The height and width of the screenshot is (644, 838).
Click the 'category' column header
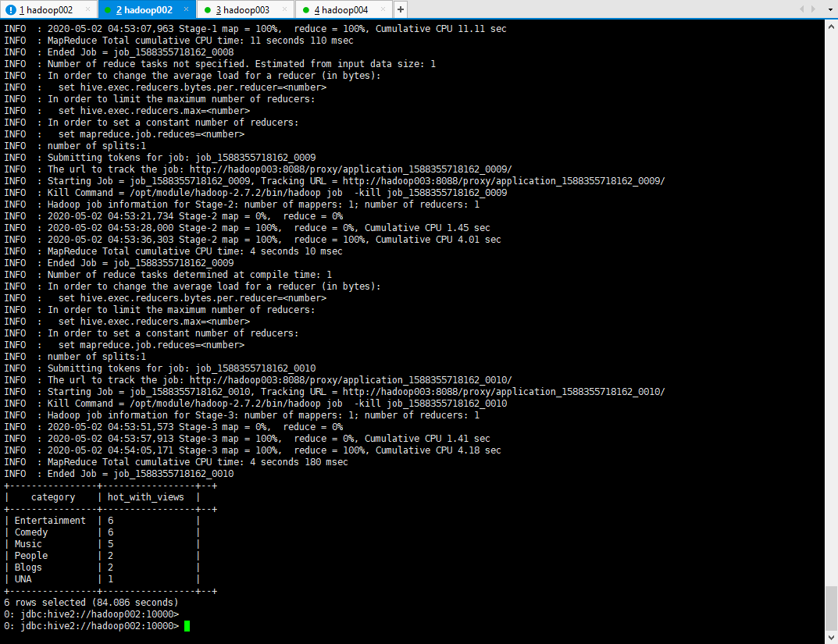[x=53, y=497]
